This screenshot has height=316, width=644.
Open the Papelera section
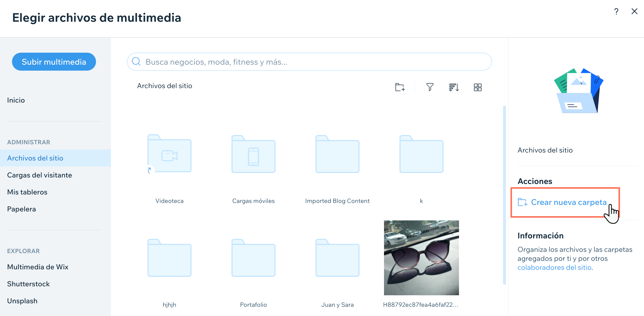tap(21, 209)
